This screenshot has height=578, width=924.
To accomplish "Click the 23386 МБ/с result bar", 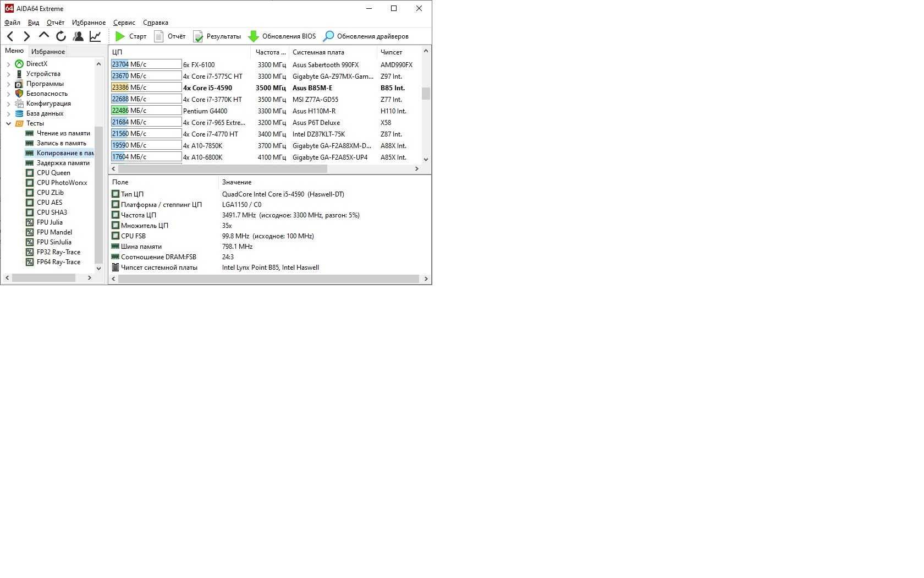I will [146, 88].
